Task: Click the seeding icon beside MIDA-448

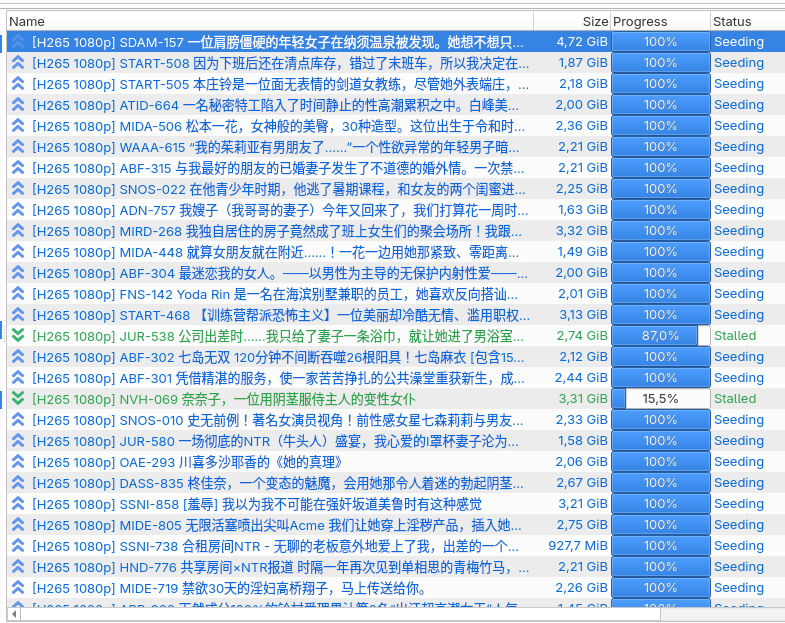Action: click(x=18, y=252)
